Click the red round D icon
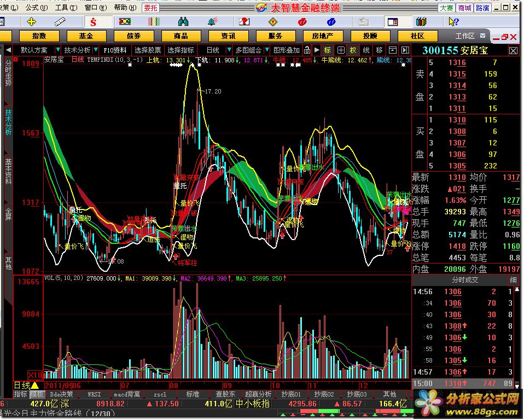The width and height of the screenshot is (524, 420). 302,22
